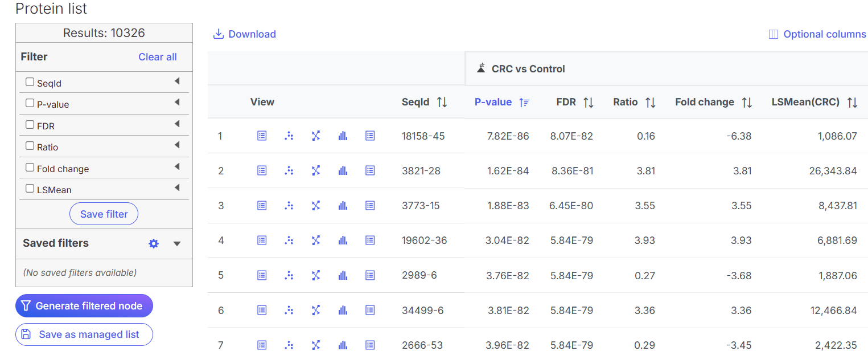Click the Save filter button
868x355 pixels.
click(104, 214)
